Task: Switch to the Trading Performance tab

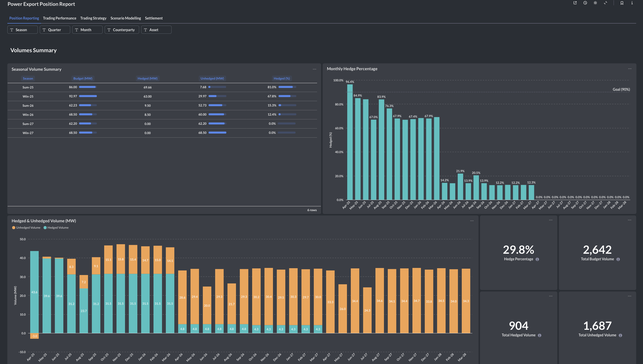Action: (x=59, y=18)
